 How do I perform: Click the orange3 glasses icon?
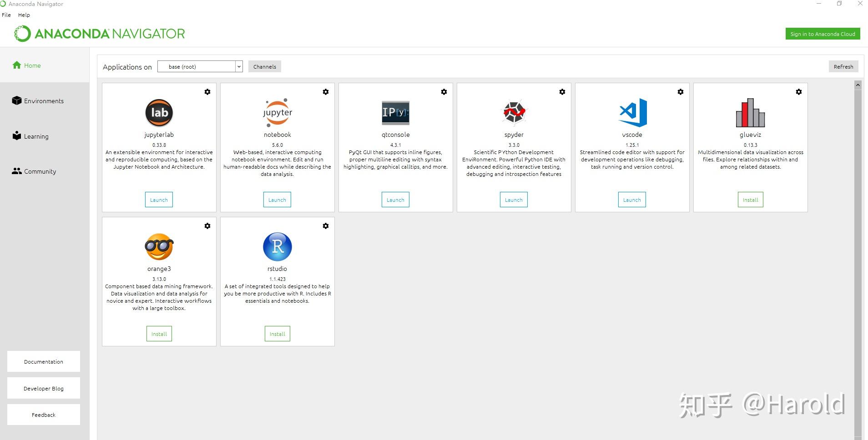point(159,247)
